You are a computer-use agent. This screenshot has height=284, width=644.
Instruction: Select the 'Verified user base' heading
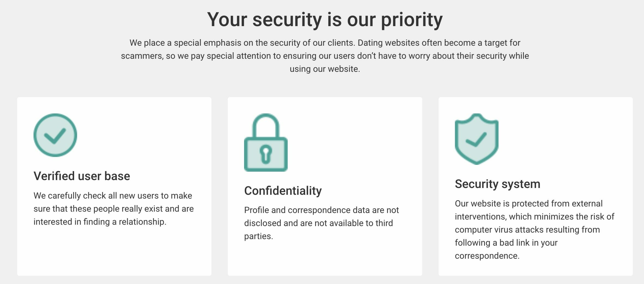point(82,176)
